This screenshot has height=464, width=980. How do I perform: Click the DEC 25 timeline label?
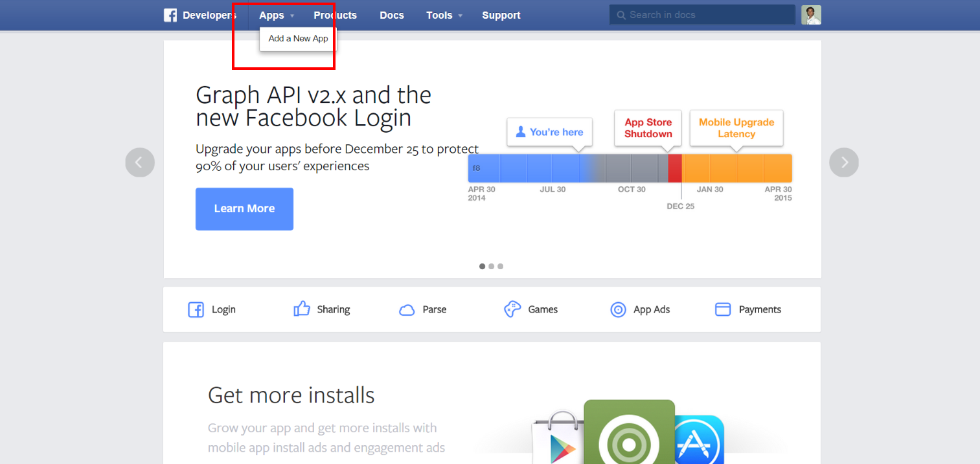coord(681,206)
